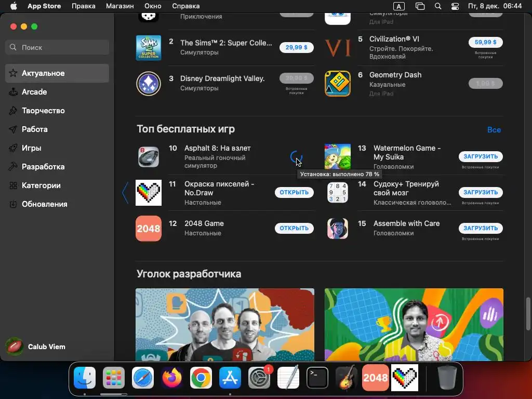532x399 pixels.
Task: Stop Asphalt 8 installation progress indicator
Action: click(296, 157)
